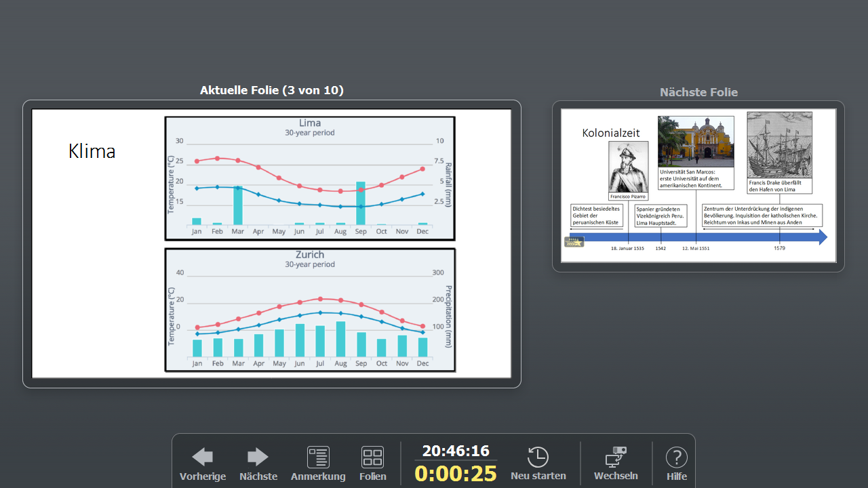Open the Folien slide overview
This screenshot has height=488, width=868.
(x=373, y=464)
